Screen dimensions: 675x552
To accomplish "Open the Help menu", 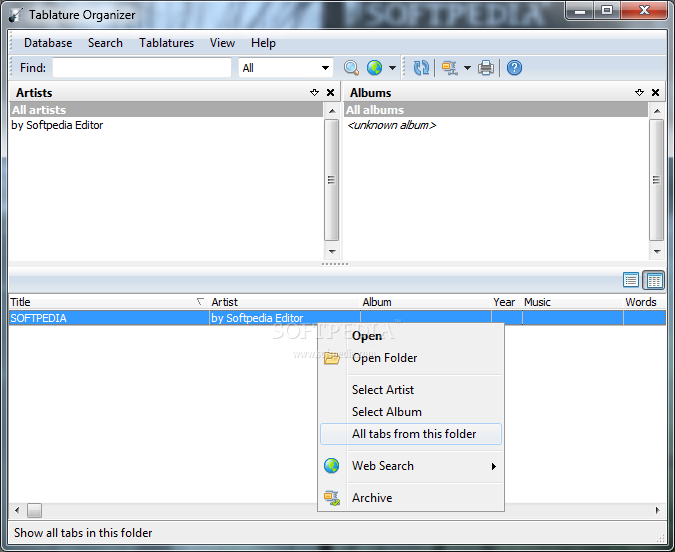I will (263, 43).
